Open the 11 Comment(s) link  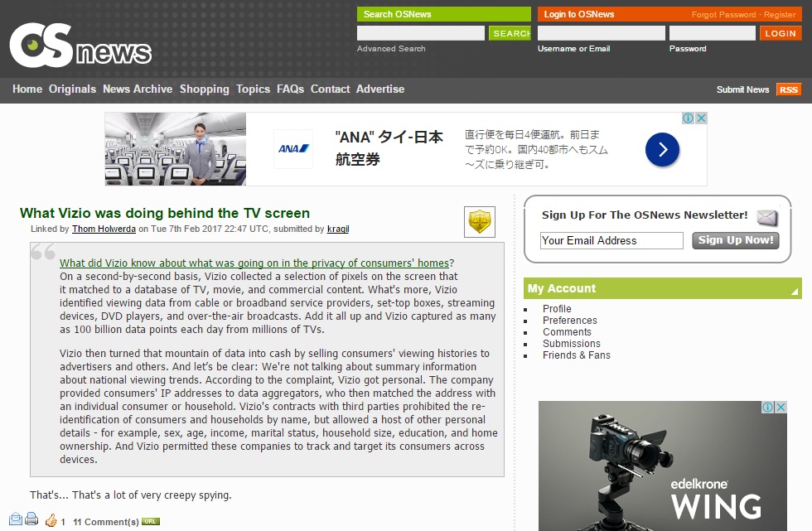106,522
